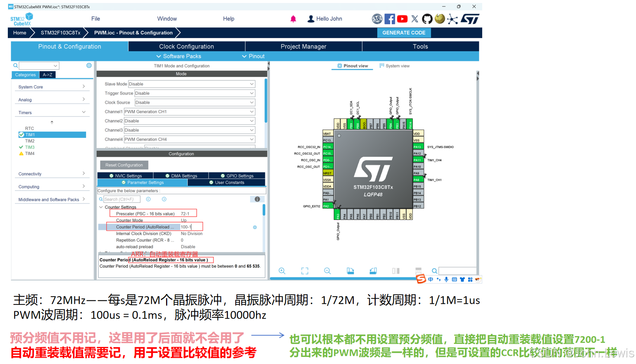636x364 pixels.
Task: Click the Reset Configuration button
Action: [x=124, y=165]
